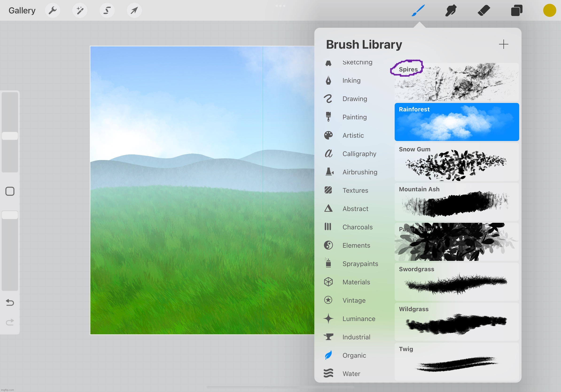
Task: Select the Eraser tool
Action: click(484, 11)
